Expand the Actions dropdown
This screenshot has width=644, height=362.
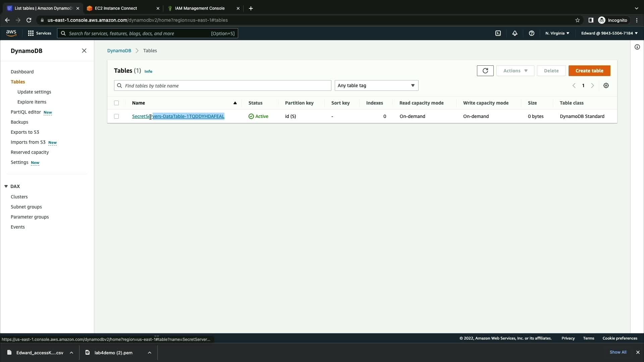pos(515,71)
